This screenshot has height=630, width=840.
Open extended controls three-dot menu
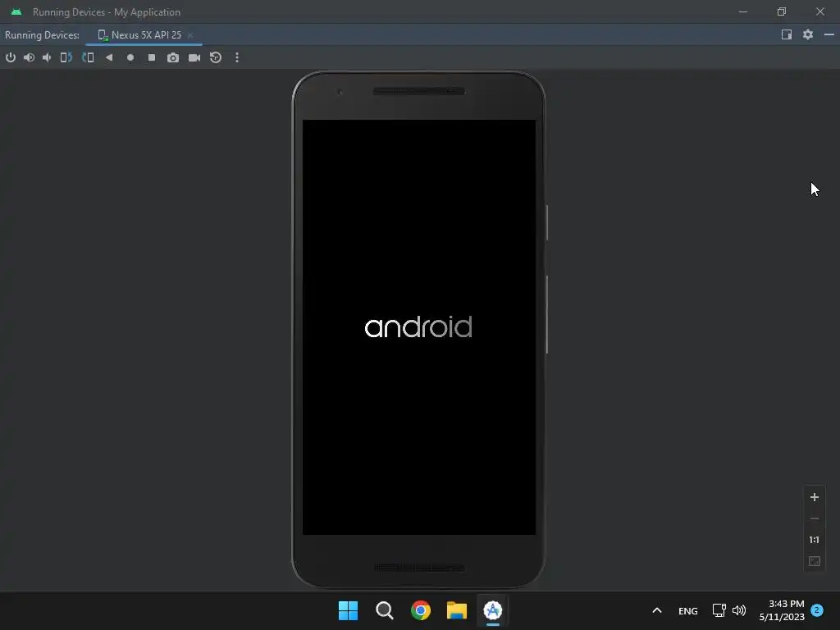coord(237,57)
